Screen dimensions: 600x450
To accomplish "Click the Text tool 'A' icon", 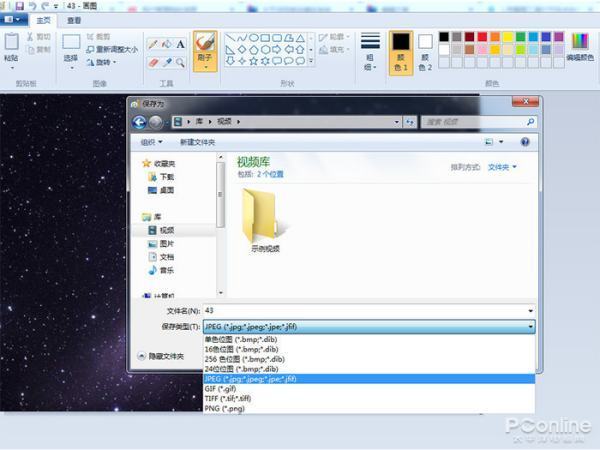I will [181, 44].
